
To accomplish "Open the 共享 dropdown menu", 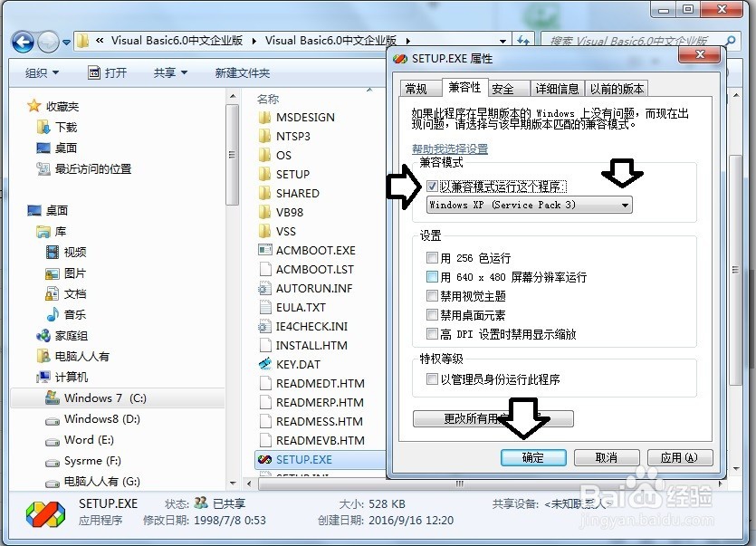I will (x=170, y=72).
